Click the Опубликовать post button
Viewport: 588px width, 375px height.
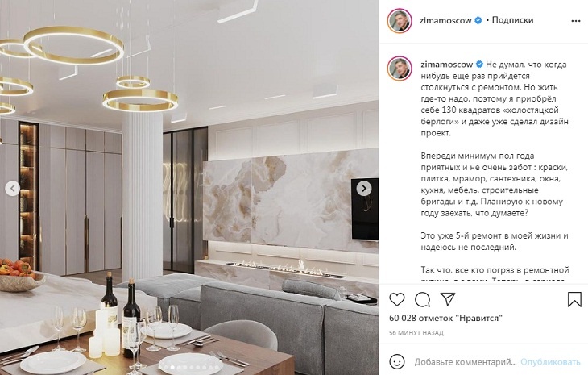(550, 362)
